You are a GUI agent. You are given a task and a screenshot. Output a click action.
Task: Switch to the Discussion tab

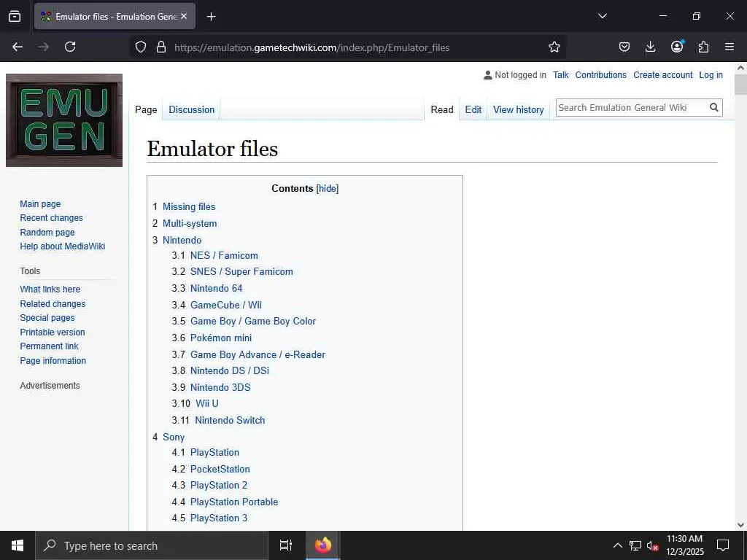point(192,109)
